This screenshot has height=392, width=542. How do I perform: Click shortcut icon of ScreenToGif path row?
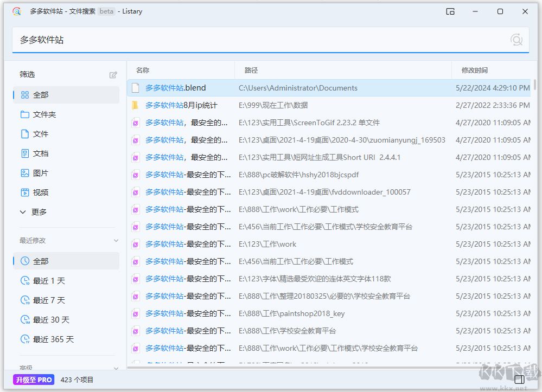pos(136,123)
